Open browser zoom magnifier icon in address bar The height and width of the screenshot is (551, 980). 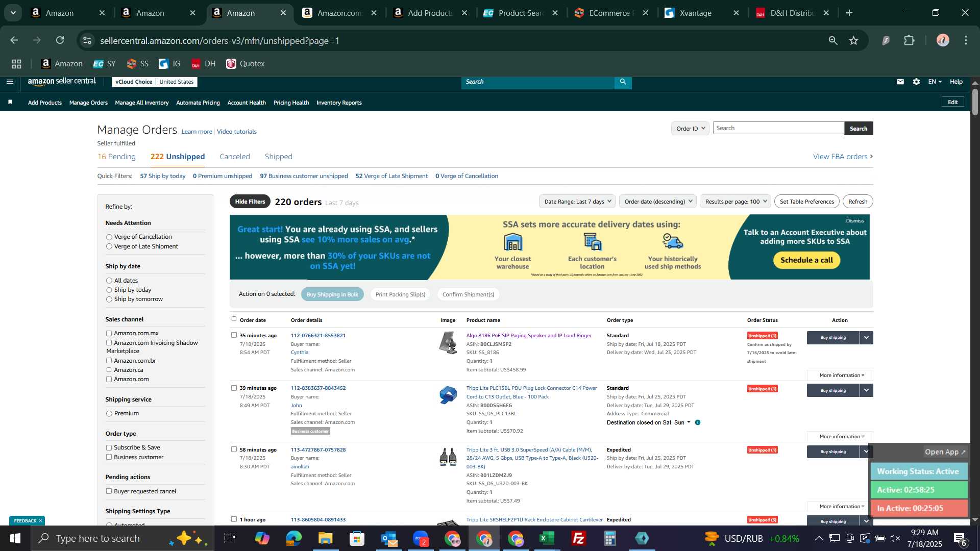click(x=833, y=40)
